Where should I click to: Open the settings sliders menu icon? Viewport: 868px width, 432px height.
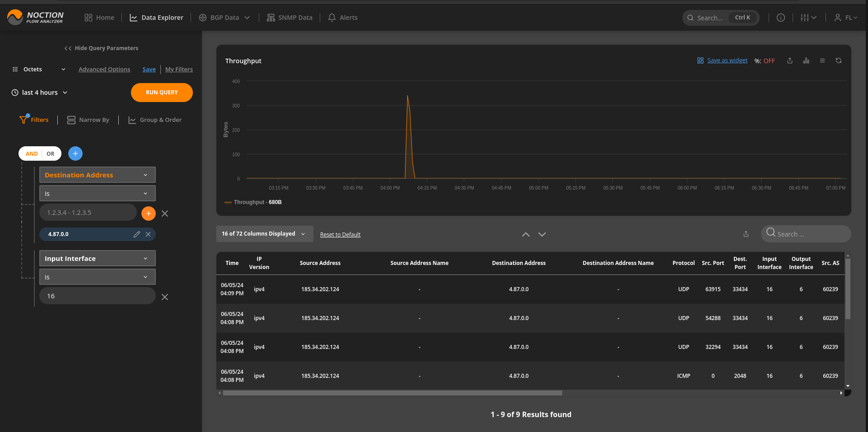[808, 18]
